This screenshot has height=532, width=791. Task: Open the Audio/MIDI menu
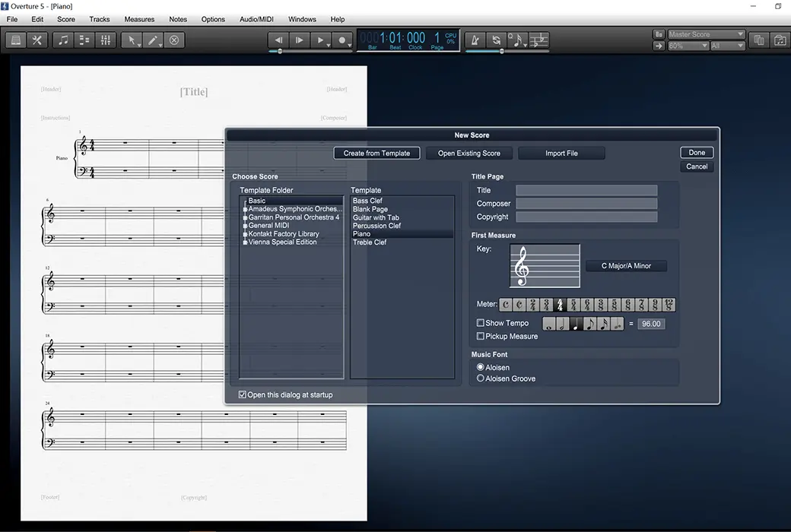tap(256, 19)
